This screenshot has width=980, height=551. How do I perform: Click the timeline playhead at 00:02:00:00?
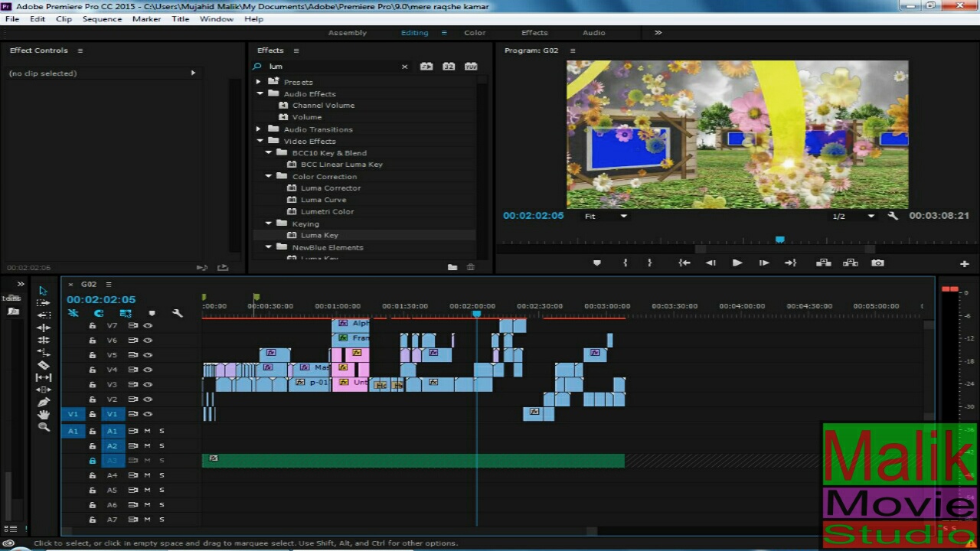pos(476,313)
